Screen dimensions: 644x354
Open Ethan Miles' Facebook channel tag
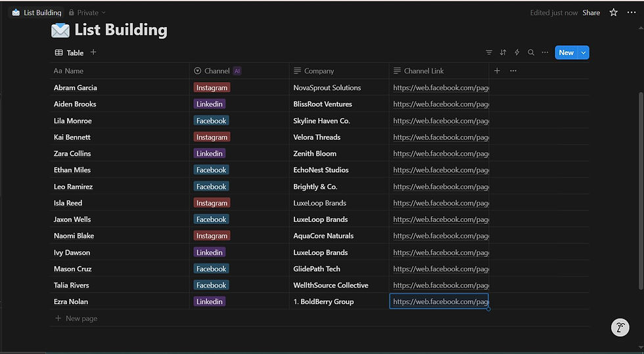(x=211, y=170)
